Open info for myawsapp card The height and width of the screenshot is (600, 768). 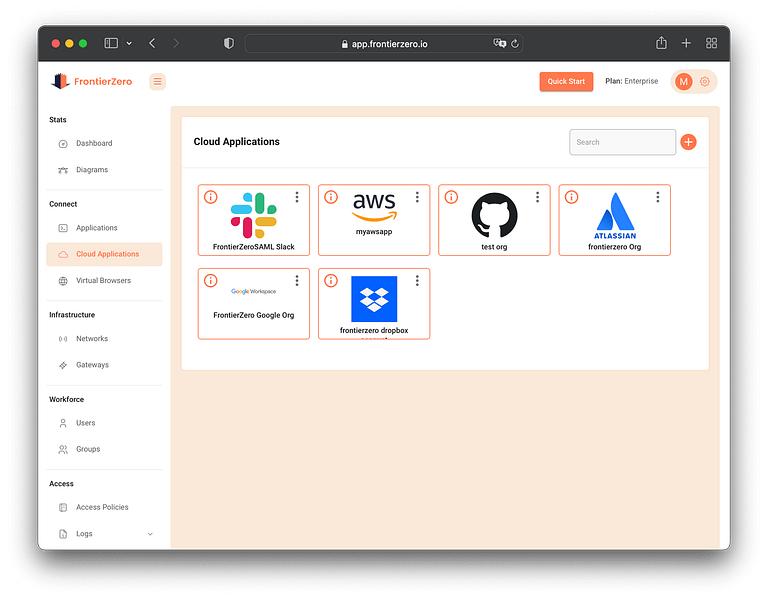click(x=331, y=197)
